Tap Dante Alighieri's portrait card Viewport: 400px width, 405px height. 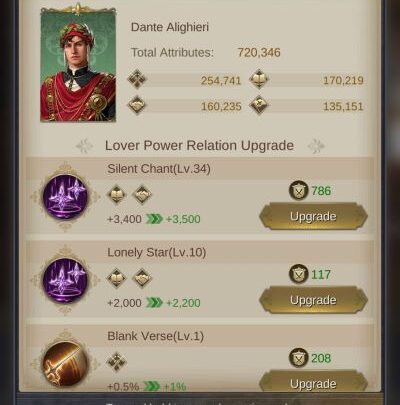click(x=78, y=67)
